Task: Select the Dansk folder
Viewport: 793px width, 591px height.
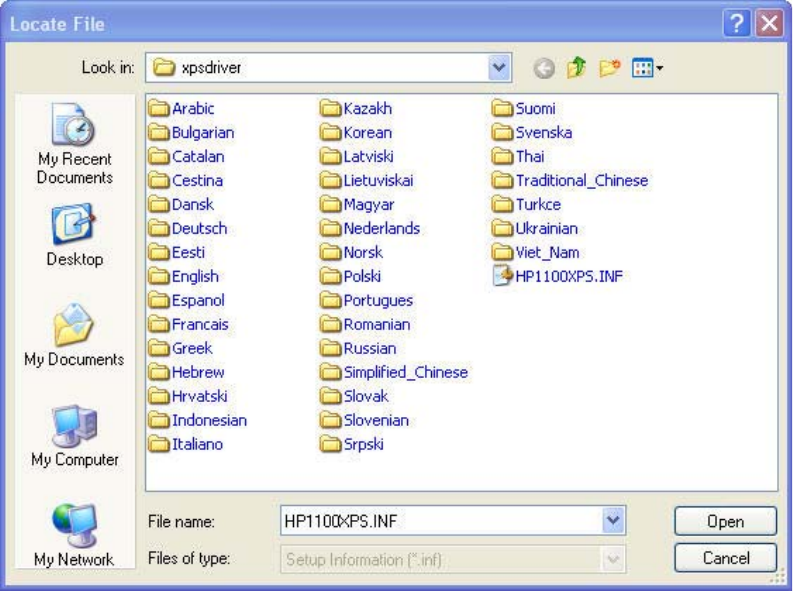Action: coord(181,204)
